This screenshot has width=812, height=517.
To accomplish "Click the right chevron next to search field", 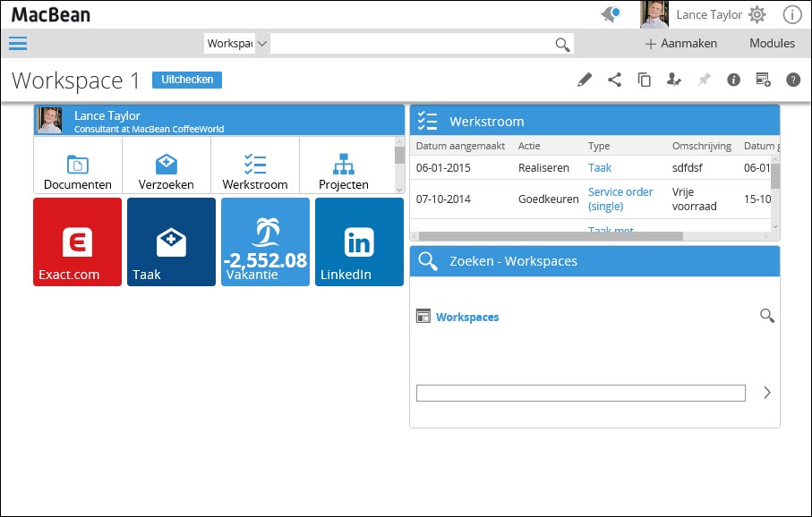I will (767, 393).
